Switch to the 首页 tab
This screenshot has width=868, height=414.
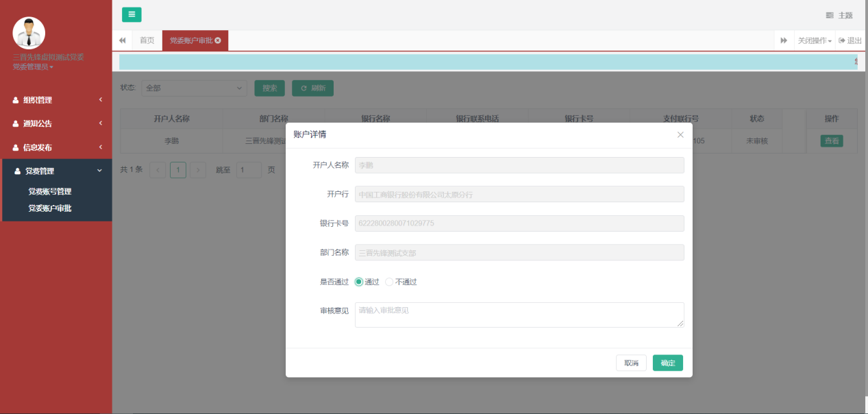point(147,40)
